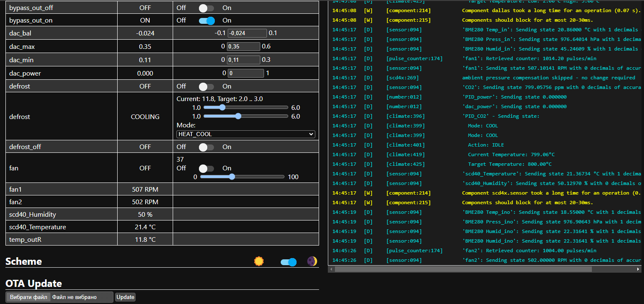The height and width of the screenshot is (304, 644).
Task: Toggle the defrost on/off switch
Action: click(206, 86)
